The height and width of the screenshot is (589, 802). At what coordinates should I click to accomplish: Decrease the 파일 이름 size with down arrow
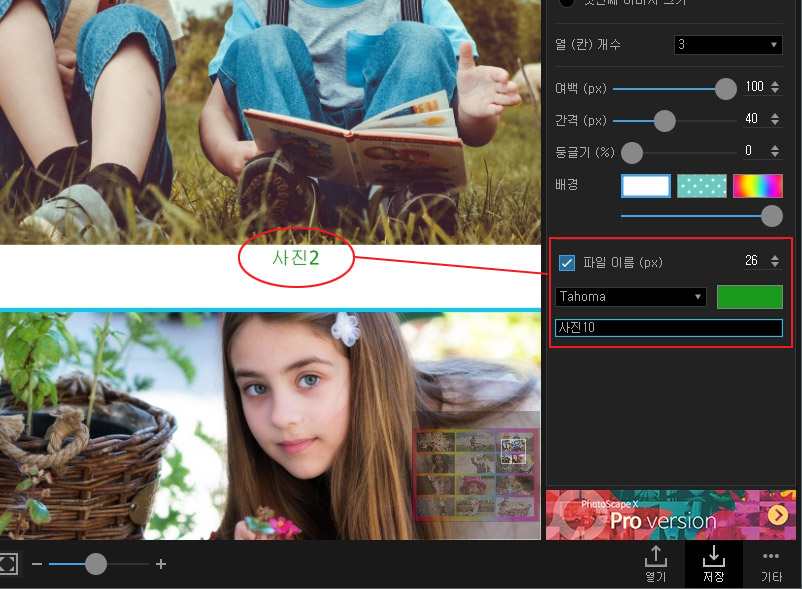[775, 265]
